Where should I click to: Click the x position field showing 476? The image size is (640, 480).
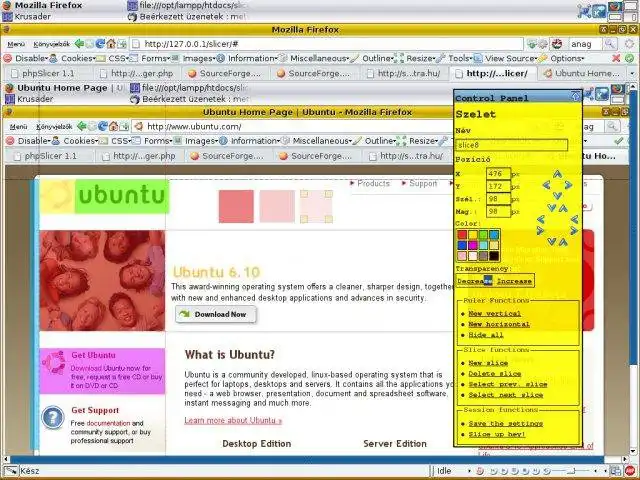click(498, 174)
